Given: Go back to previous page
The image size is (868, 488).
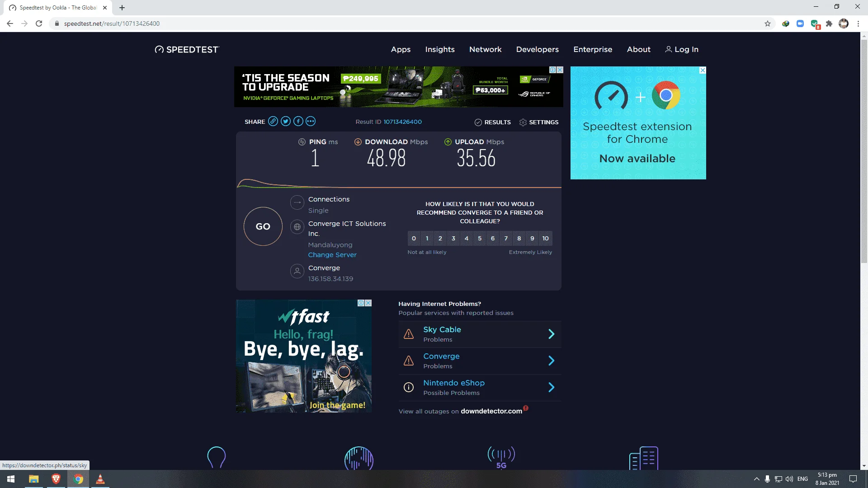Looking at the screenshot, I should [x=10, y=23].
